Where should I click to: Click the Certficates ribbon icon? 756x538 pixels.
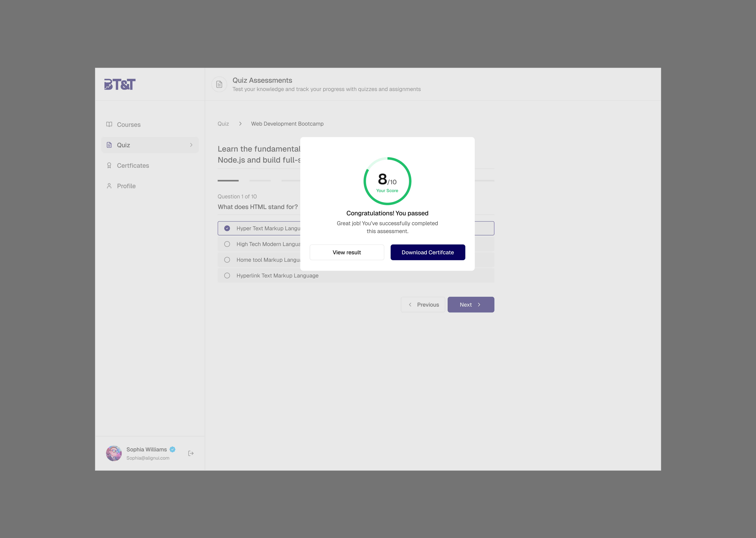109,165
